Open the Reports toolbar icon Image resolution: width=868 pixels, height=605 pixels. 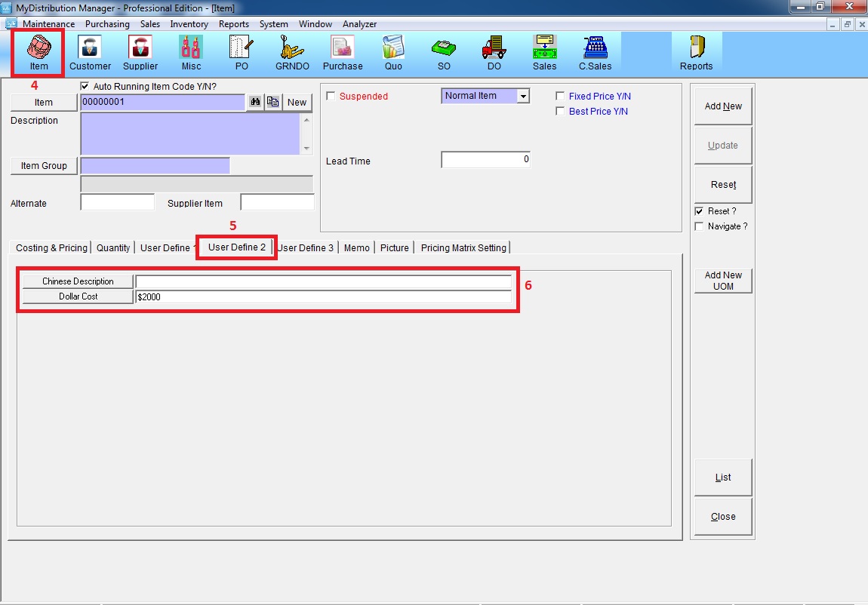tap(696, 53)
